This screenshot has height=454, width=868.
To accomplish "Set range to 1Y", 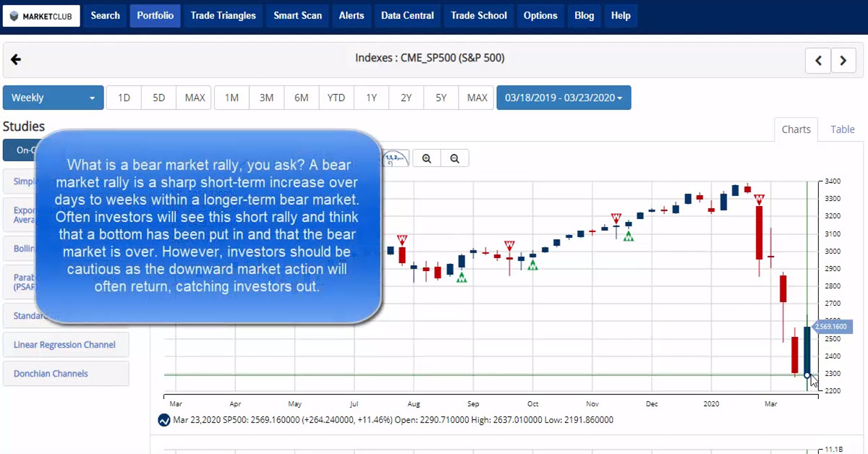I will pyautogui.click(x=371, y=98).
